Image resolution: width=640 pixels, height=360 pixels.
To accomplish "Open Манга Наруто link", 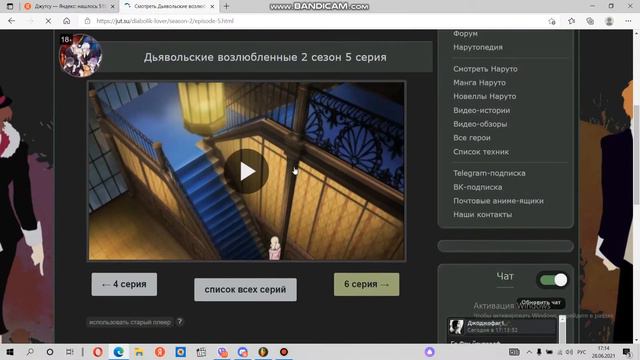I will (x=479, y=83).
